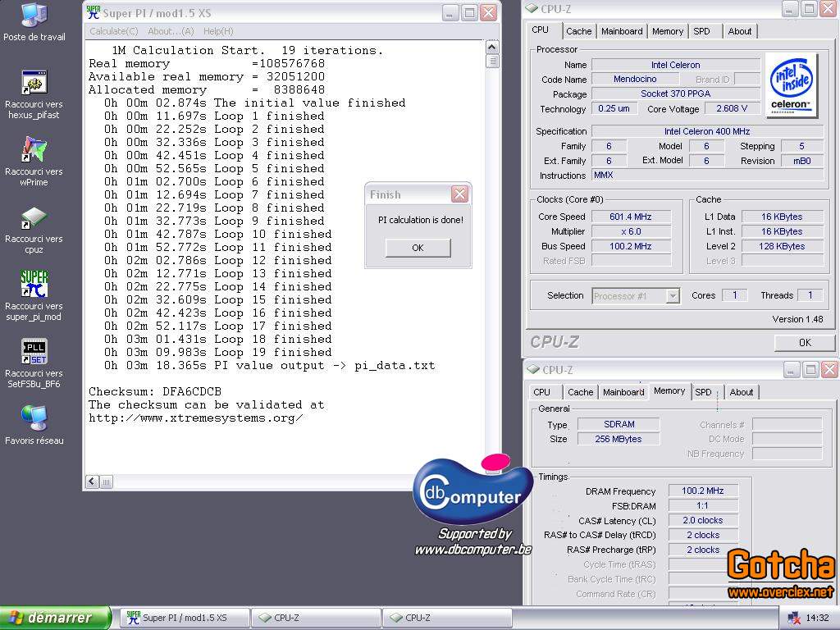The image size is (840, 630).
Task: Select Cache tab in lower CPU-Z window
Action: (581, 392)
